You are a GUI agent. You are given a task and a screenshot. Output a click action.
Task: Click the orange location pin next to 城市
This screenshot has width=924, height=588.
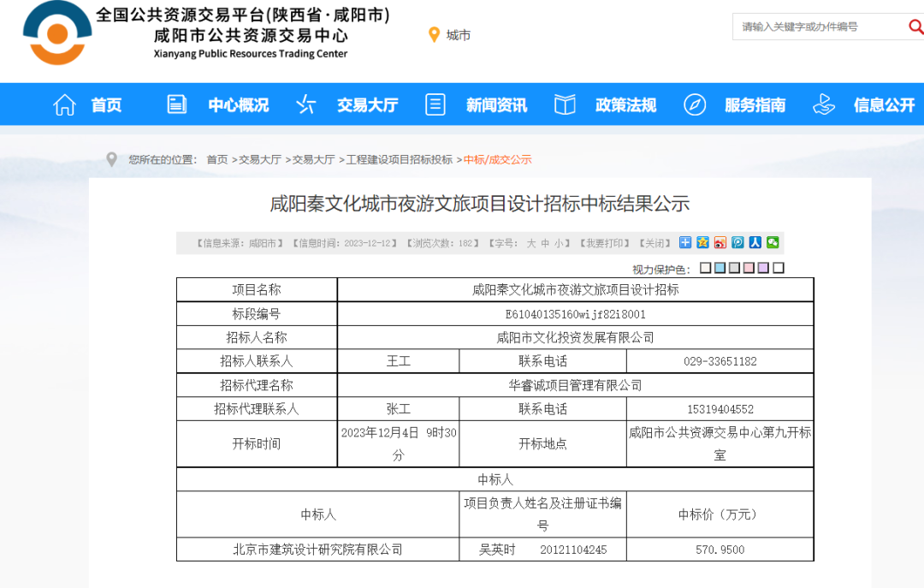tap(434, 35)
